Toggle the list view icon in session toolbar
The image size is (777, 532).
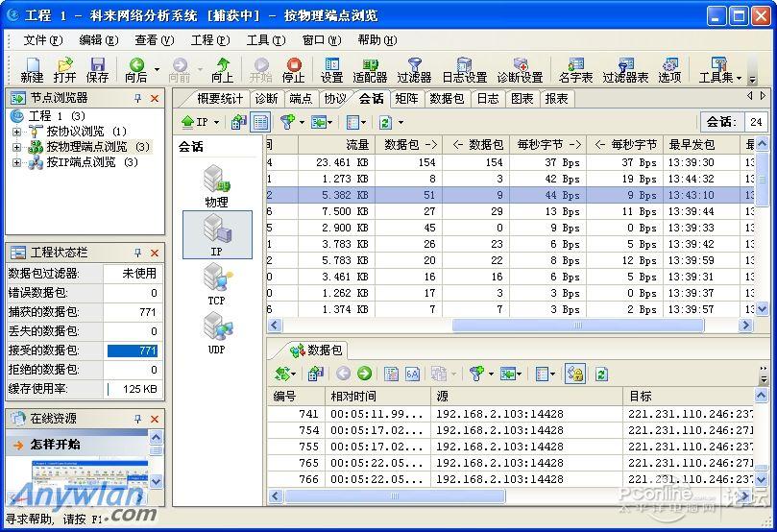tap(260, 122)
